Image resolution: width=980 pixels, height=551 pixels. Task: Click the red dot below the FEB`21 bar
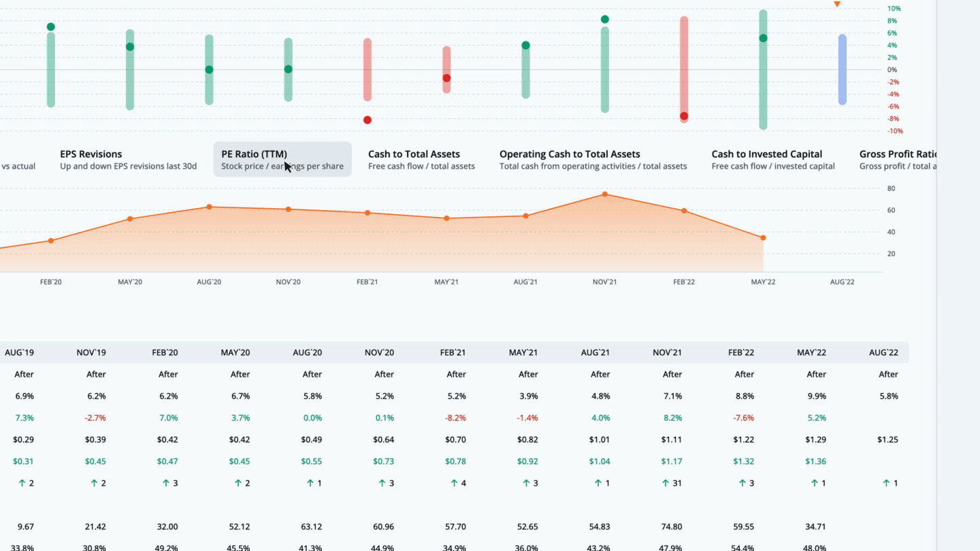click(367, 120)
